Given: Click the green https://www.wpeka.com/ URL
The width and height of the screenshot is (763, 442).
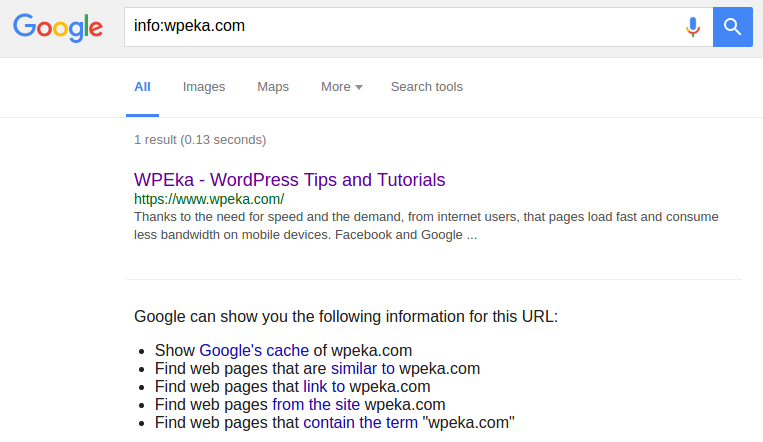Looking at the screenshot, I should coord(209,199).
